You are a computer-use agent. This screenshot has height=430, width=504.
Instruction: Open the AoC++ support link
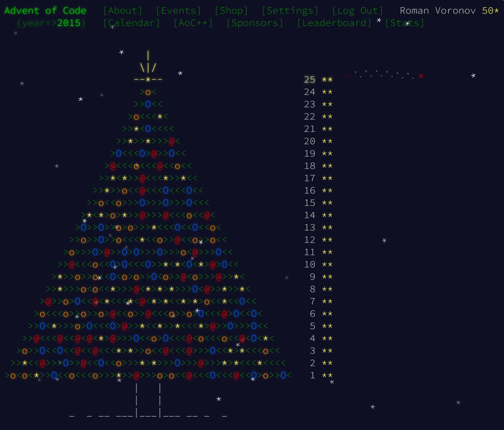click(193, 23)
